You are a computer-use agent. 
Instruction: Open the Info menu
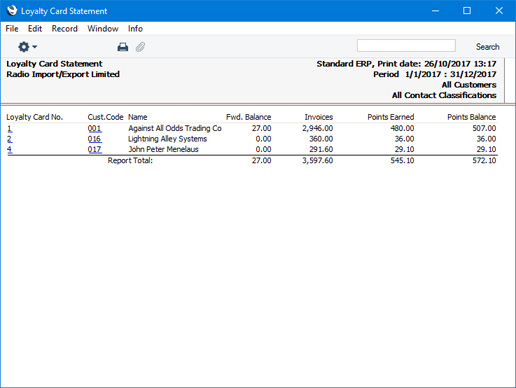click(135, 29)
